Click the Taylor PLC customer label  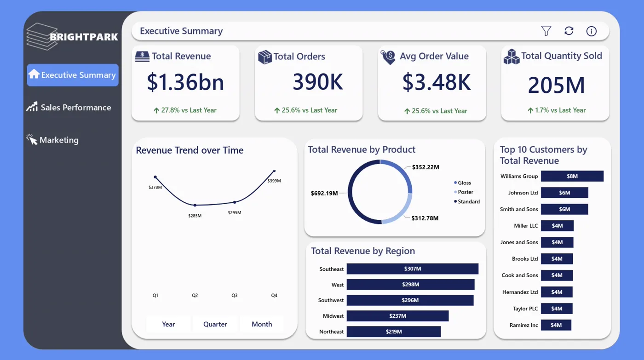(525, 309)
